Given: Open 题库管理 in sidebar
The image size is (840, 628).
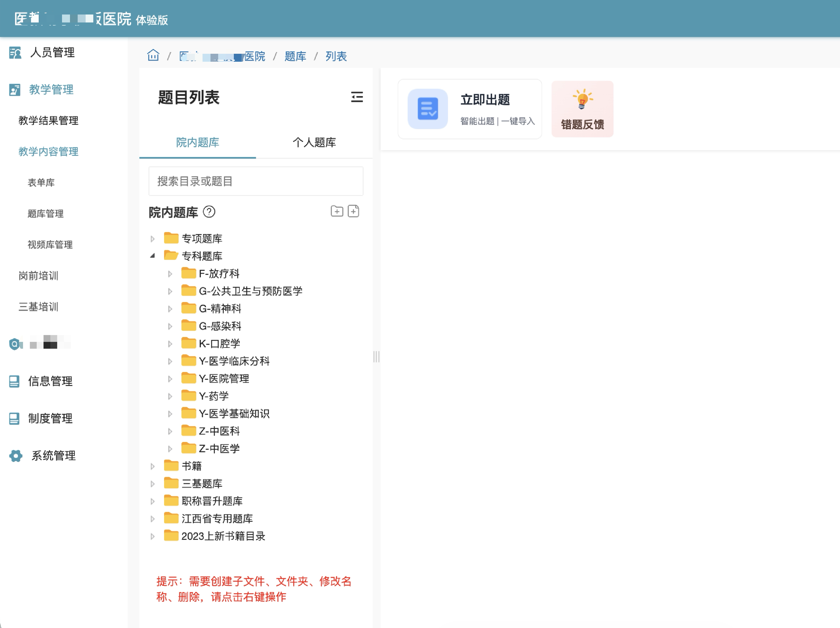Looking at the screenshot, I should tap(46, 214).
